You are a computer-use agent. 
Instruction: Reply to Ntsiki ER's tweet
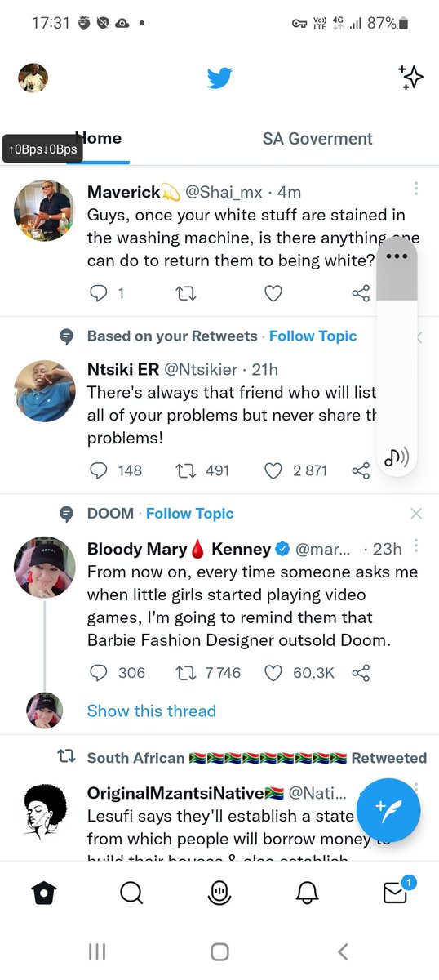coord(98,470)
